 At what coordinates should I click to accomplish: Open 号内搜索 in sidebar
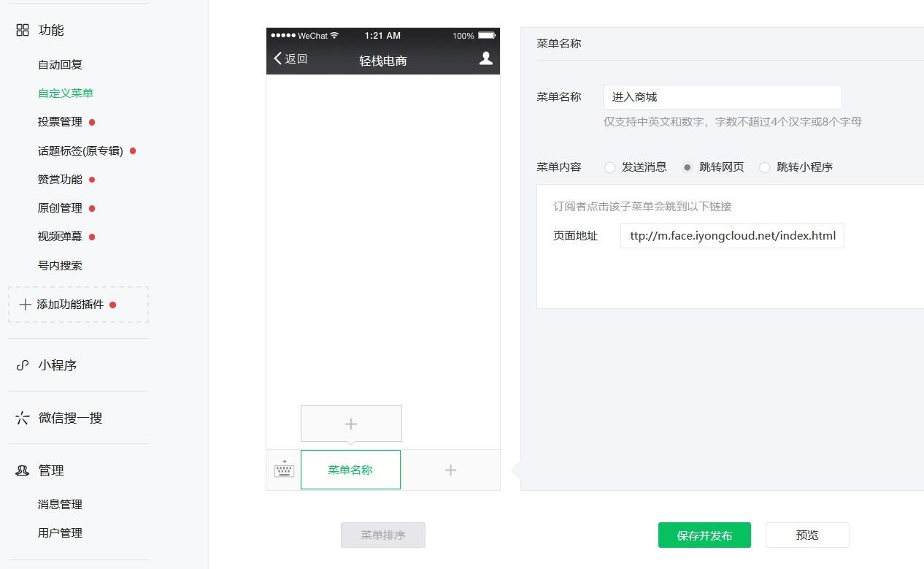coord(60,265)
